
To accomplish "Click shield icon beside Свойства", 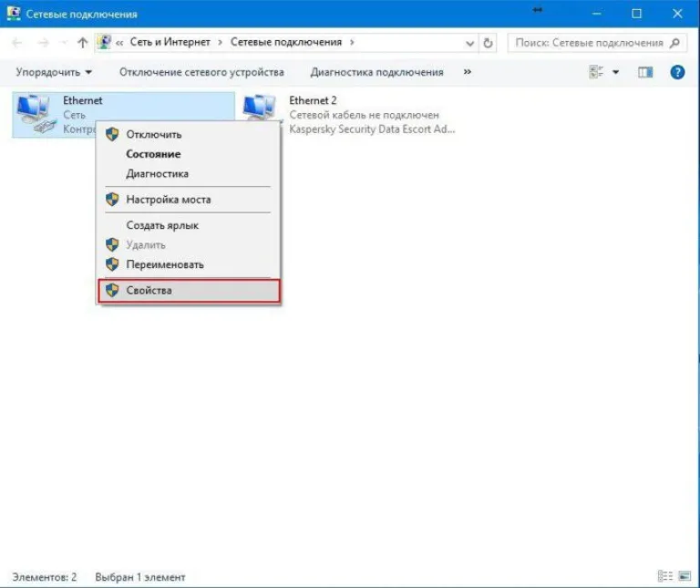I will [x=112, y=290].
